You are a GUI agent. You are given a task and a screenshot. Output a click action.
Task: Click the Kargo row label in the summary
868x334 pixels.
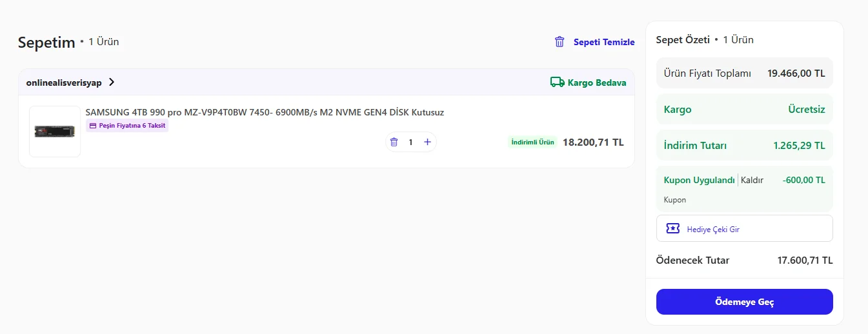coord(678,110)
